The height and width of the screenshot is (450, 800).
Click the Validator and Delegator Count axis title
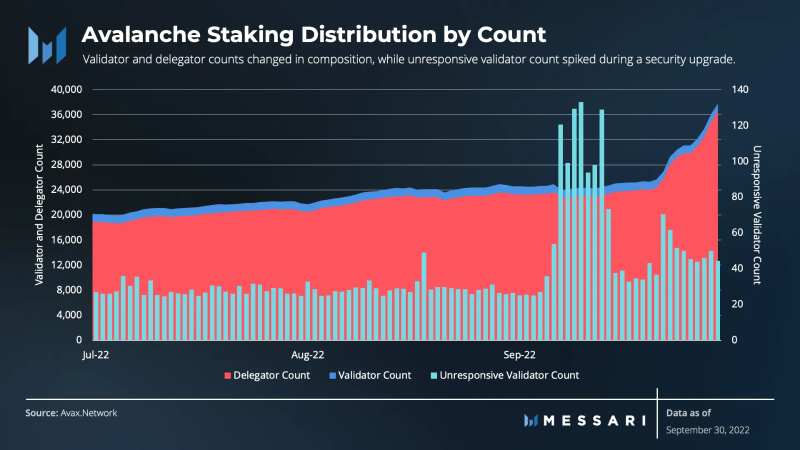(x=39, y=214)
